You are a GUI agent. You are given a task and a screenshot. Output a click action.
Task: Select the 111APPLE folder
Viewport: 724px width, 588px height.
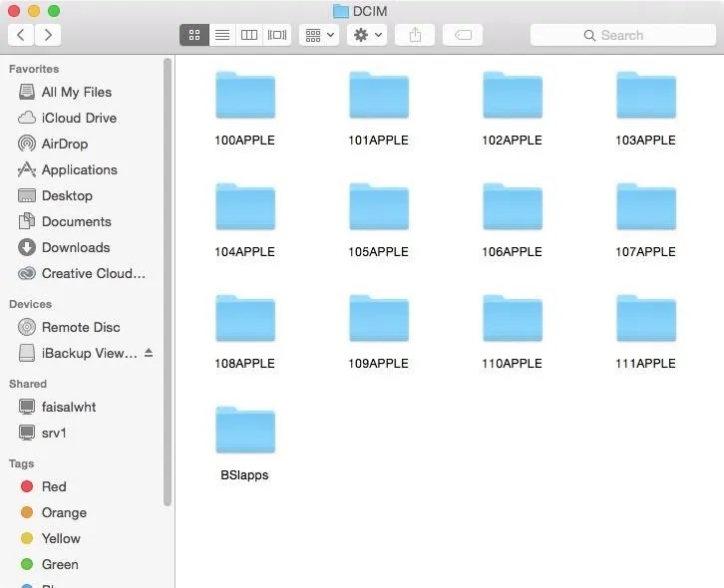coord(646,332)
